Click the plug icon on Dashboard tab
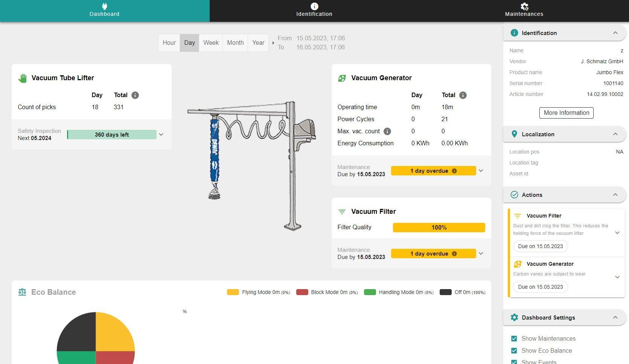The image size is (629, 364). (x=105, y=6)
